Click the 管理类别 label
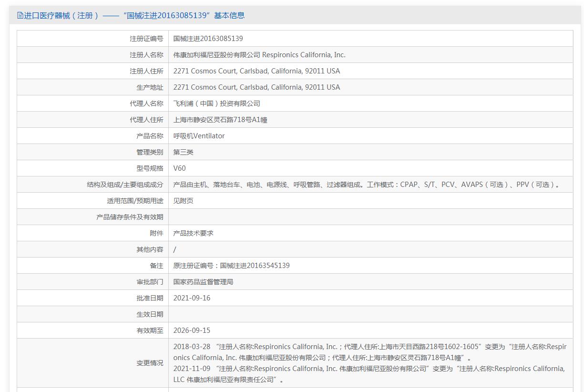 click(x=150, y=152)
